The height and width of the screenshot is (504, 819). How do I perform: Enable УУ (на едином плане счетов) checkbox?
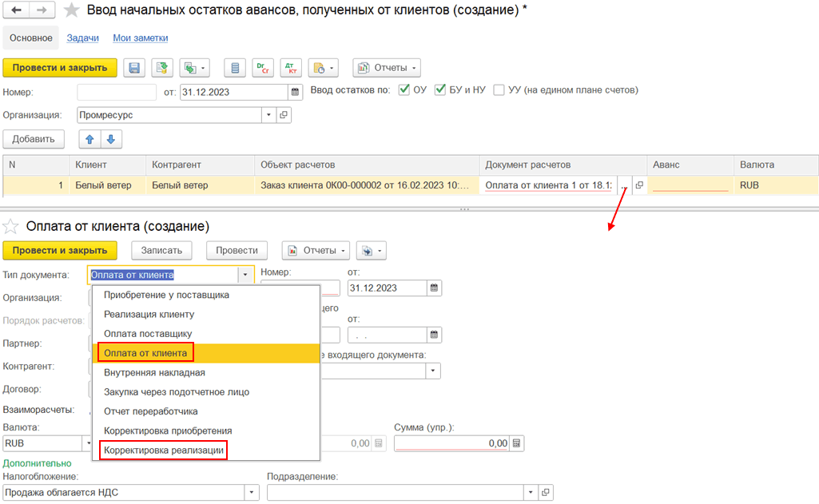click(x=499, y=89)
